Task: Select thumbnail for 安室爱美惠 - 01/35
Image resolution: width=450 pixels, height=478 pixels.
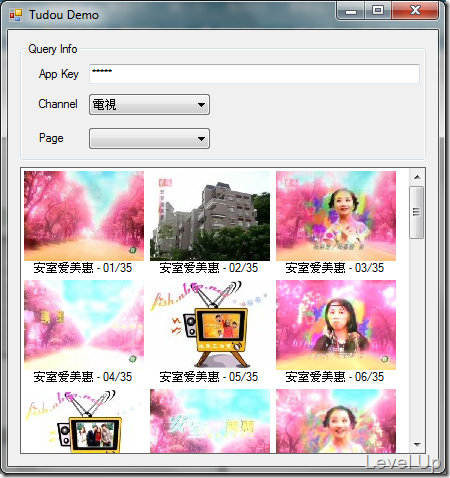Action: tap(84, 216)
